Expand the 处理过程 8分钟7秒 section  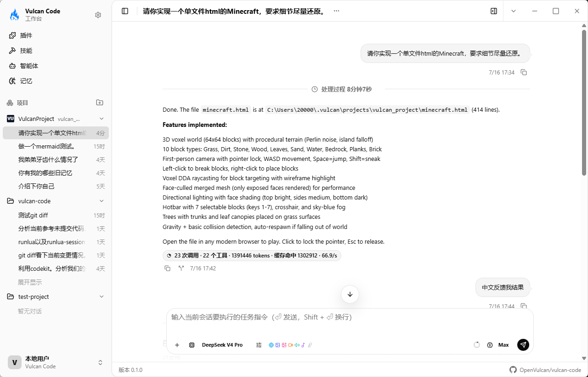[x=341, y=89]
